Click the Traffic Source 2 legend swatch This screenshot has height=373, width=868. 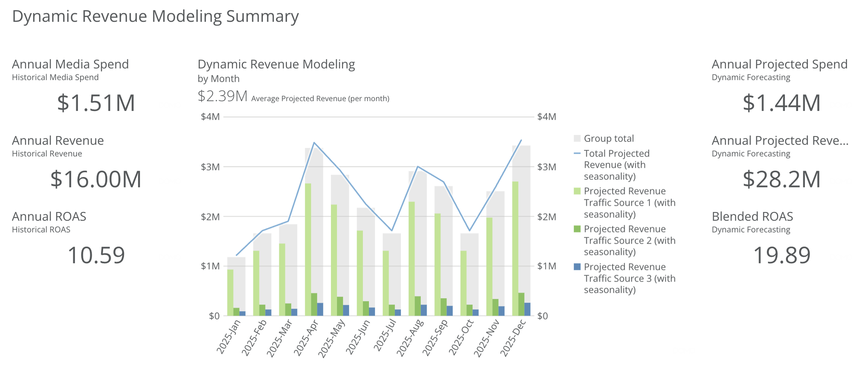[577, 229]
